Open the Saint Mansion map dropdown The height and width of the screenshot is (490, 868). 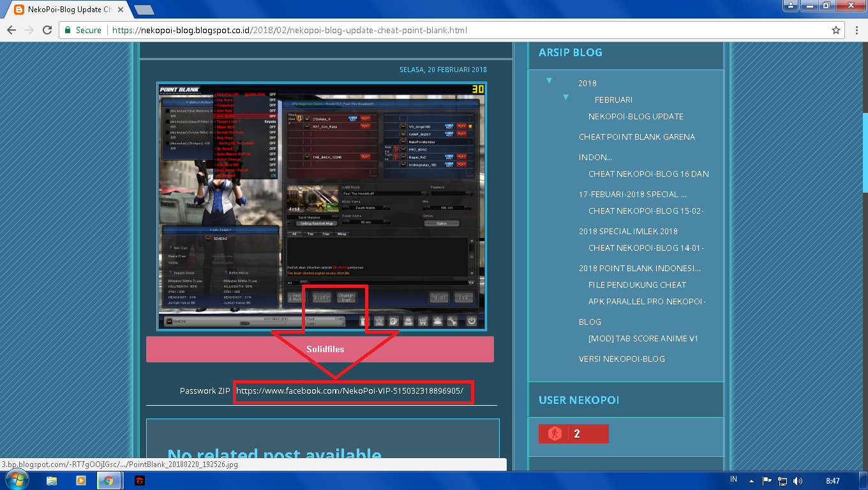pyautogui.click(x=334, y=218)
